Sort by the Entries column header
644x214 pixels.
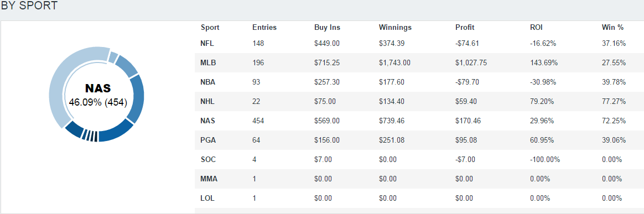click(x=264, y=28)
